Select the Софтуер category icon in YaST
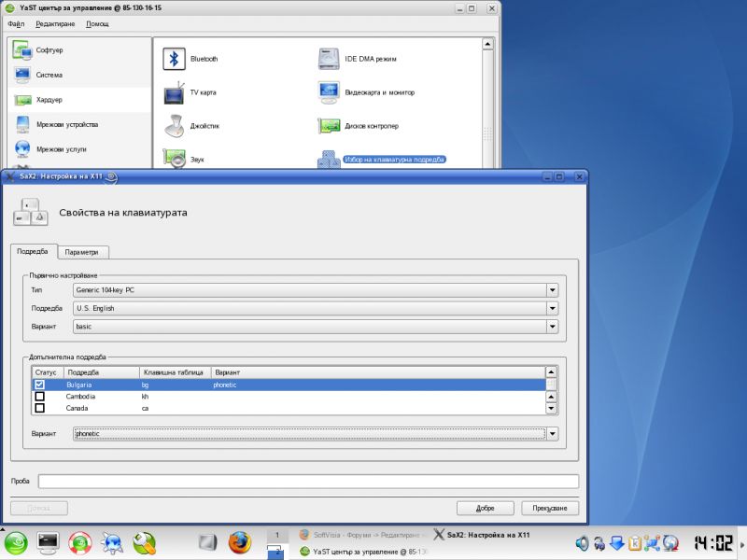The width and height of the screenshot is (747, 560). 21,50
